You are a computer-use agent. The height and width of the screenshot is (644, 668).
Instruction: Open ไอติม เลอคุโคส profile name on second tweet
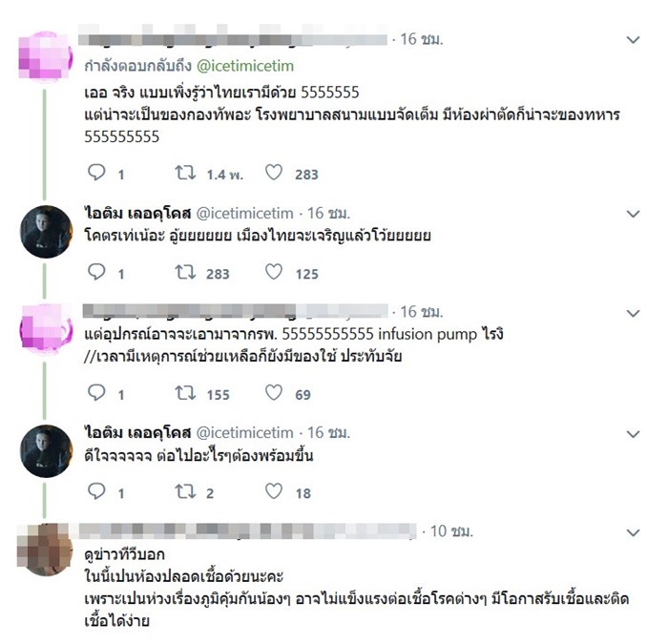tap(137, 213)
